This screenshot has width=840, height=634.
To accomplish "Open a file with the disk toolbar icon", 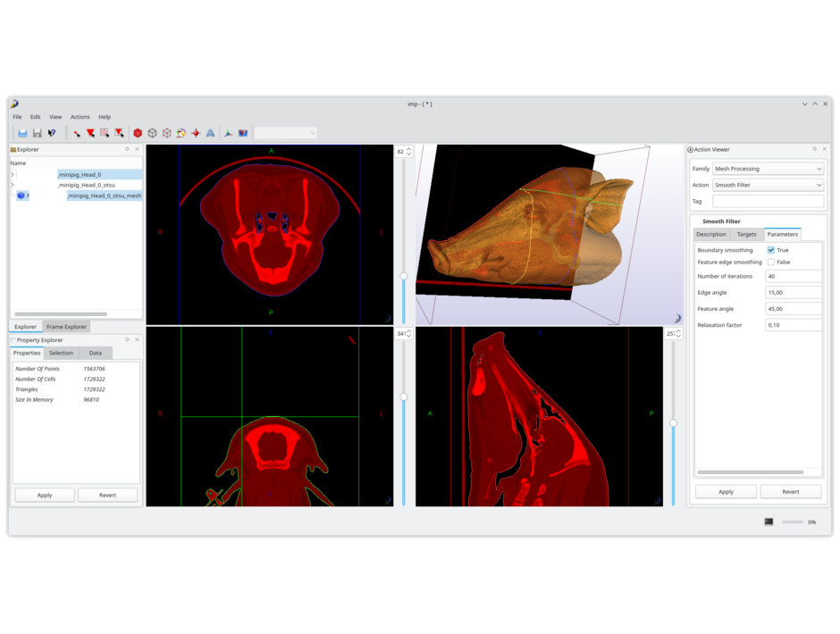I will pyautogui.click(x=22, y=132).
